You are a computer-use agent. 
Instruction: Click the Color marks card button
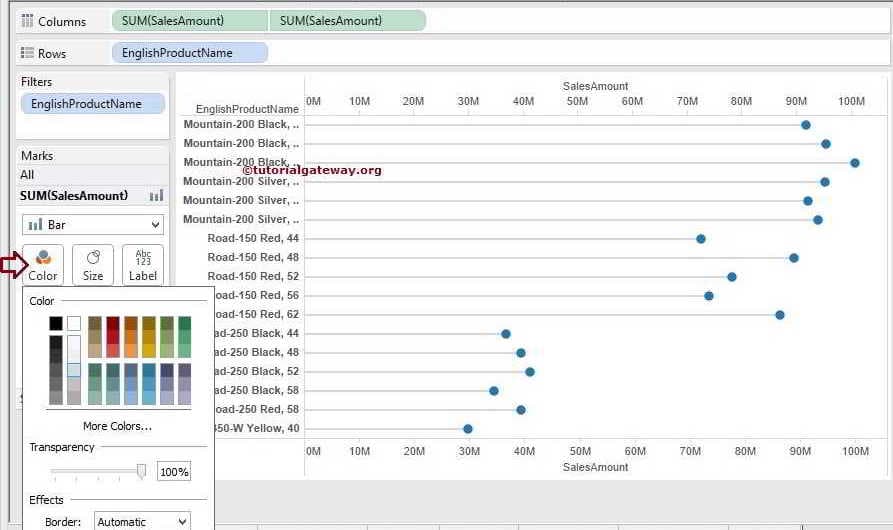click(x=43, y=265)
